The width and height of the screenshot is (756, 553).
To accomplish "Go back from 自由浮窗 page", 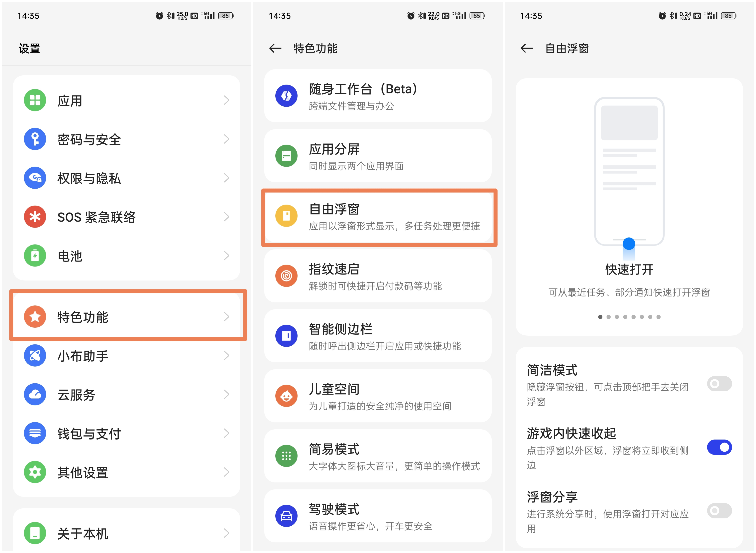I will [x=527, y=49].
